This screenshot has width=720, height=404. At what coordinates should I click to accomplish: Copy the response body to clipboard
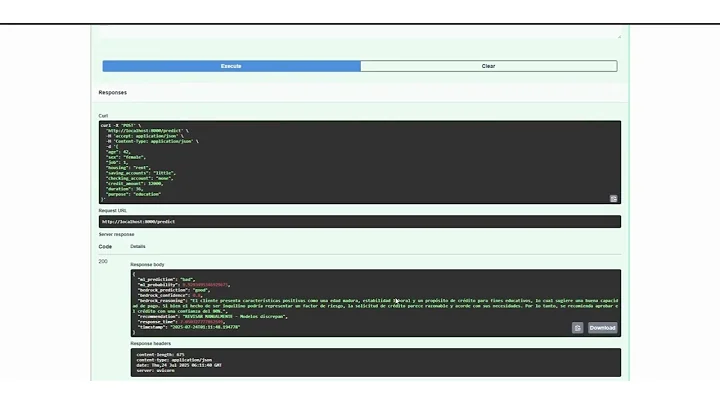pyautogui.click(x=578, y=328)
